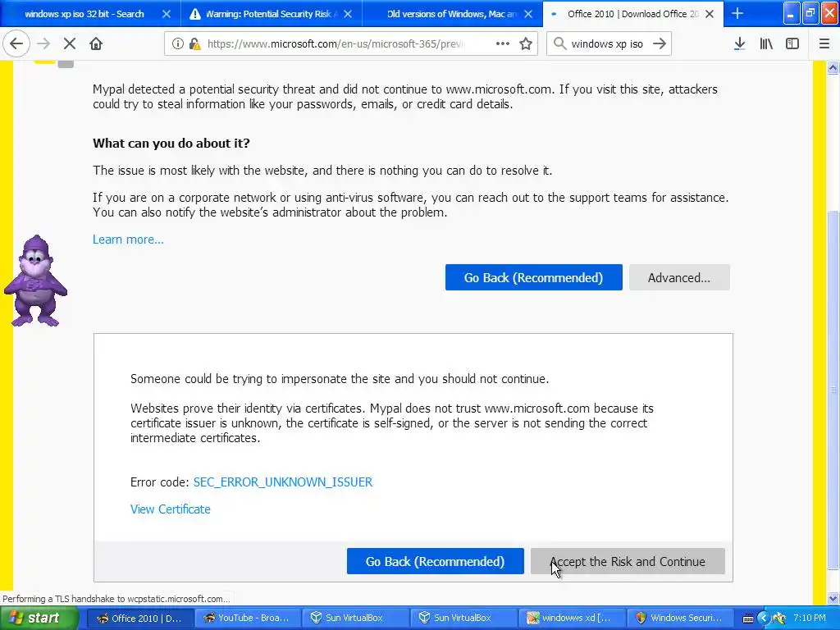840x630 pixels.
Task: Open Windows Securi... taskbar button
Action: (678, 619)
